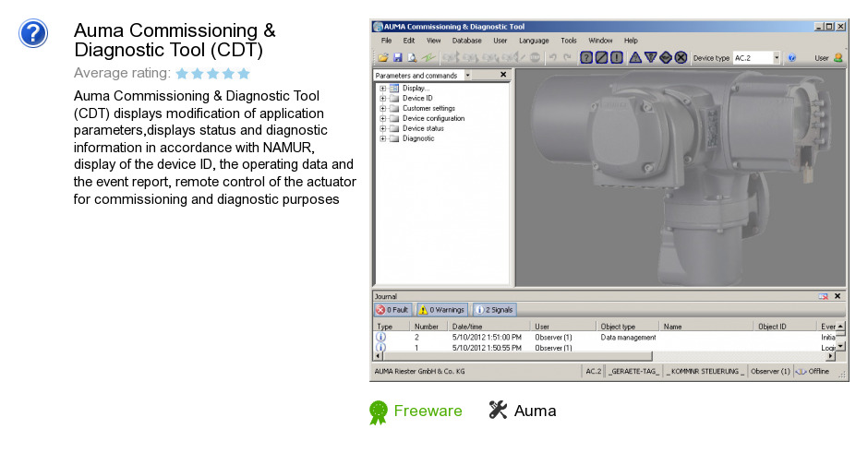This screenshot has height=453, width=868.
Task: Click the Undo arrow icon
Action: pyautogui.click(x=552, y=57)
